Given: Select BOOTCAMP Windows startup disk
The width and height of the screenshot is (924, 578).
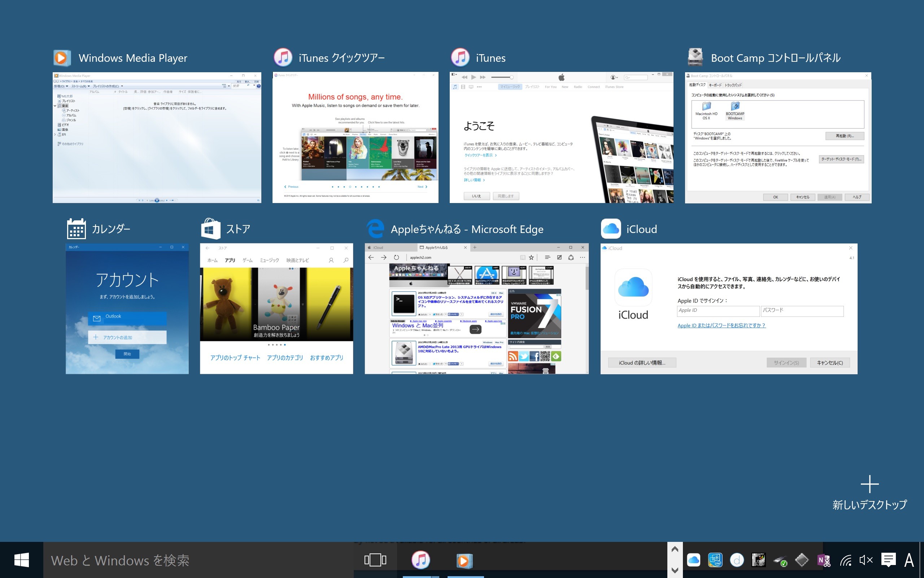Looking at the screenshot, I should [x=735, y=111].
